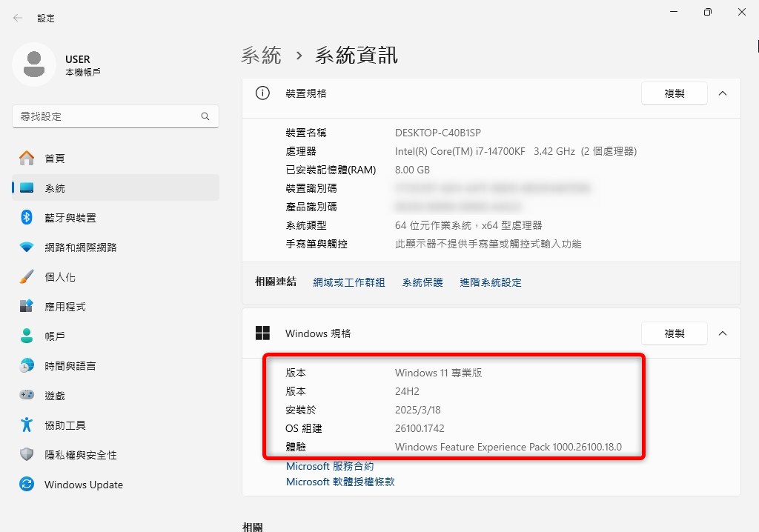Click the Windows logo beside Windows 規格
The width and height of the screenshot is (759, 532).
262,333
